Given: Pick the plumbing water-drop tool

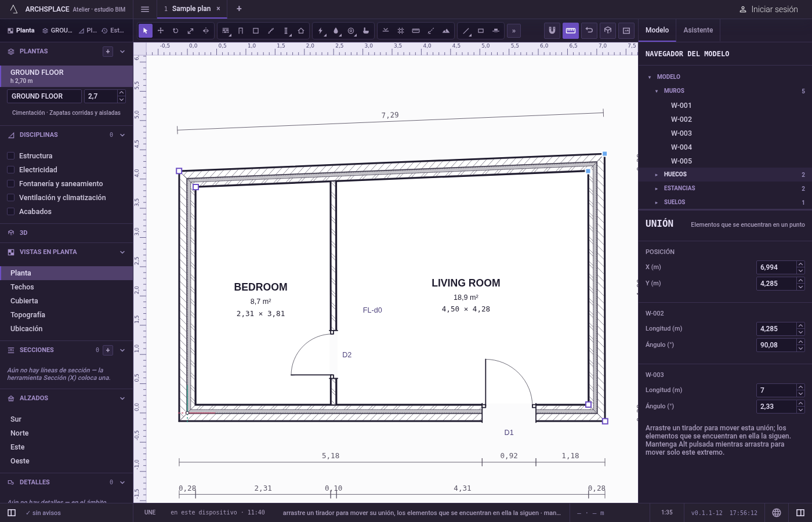Looking at the screenshot, I should coord(336,31).
